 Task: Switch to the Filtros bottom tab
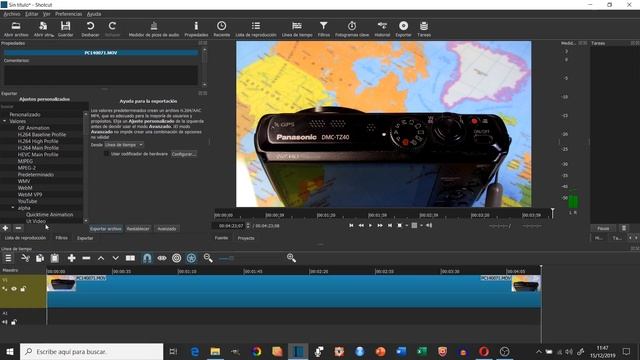pyautogui.click(x=62, y=238)
